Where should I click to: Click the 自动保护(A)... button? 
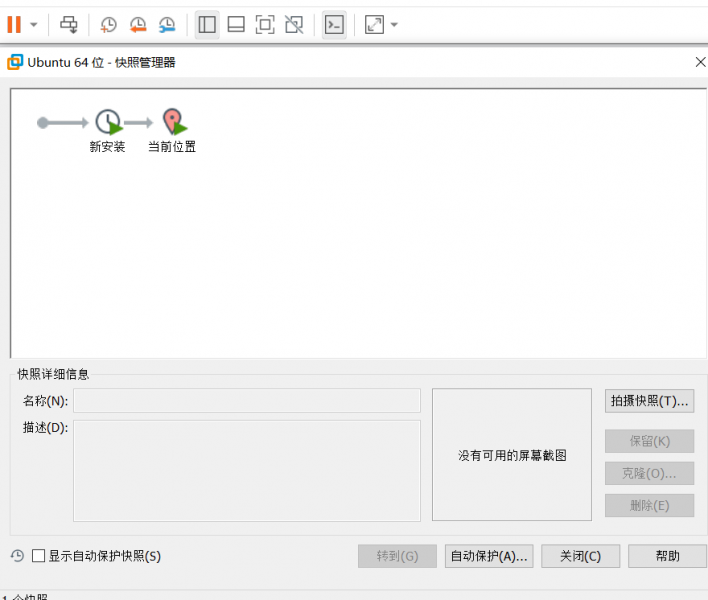point(489,556)
